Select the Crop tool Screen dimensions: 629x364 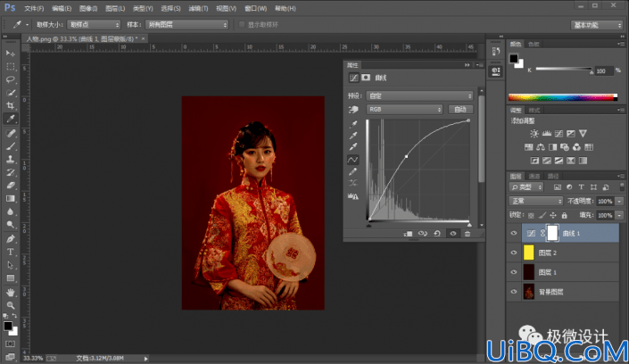(11, 105)
